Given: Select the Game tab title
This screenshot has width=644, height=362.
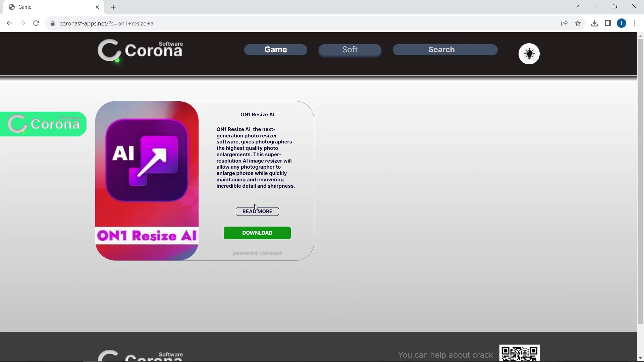Looking at the screenshot, I should coord(25,7).
